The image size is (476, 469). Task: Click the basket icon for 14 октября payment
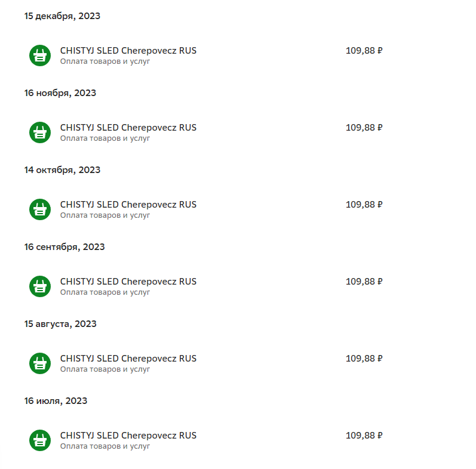[40, 209]
